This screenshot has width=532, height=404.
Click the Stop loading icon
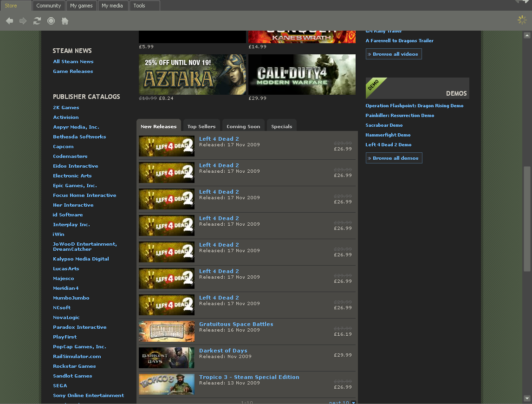click(x=51, y=21)
